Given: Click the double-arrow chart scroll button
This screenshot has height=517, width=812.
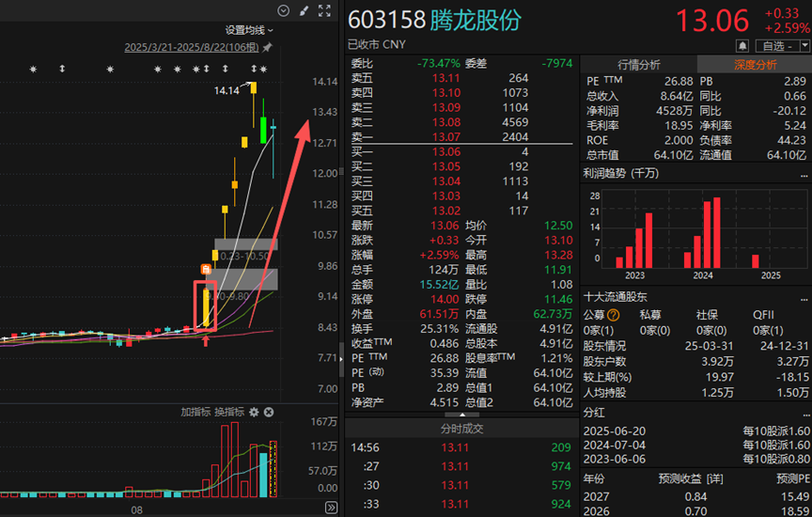Looking at the screenshot, I should tap(332, 508).
